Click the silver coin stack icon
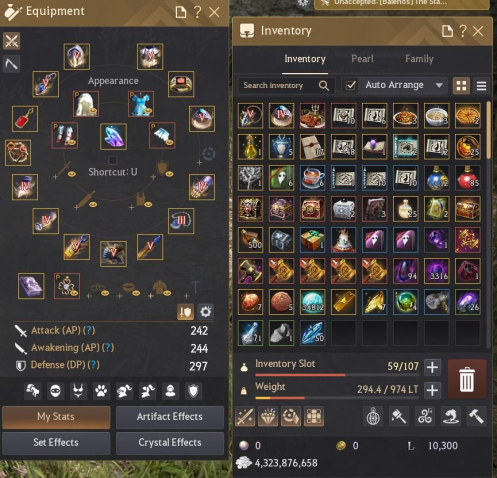Image resolution: width=497 pixels, height=478 pixels. click(244, 463)
